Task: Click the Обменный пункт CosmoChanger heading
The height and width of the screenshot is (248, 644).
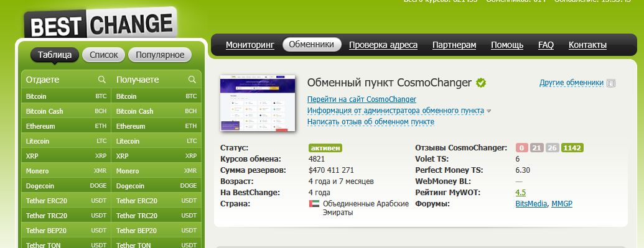Action: [390, 83]
